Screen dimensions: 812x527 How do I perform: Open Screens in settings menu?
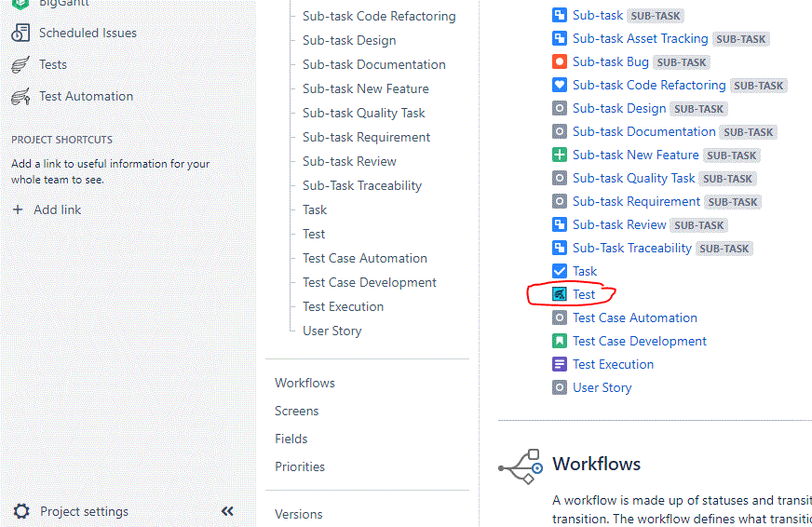point(296,411)
